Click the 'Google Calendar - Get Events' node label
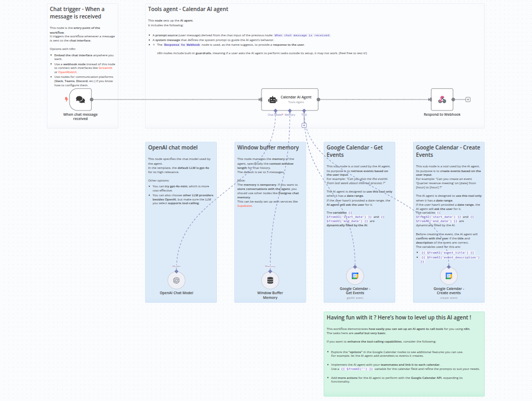The image size is (532, 401). (x=355, y=290)
